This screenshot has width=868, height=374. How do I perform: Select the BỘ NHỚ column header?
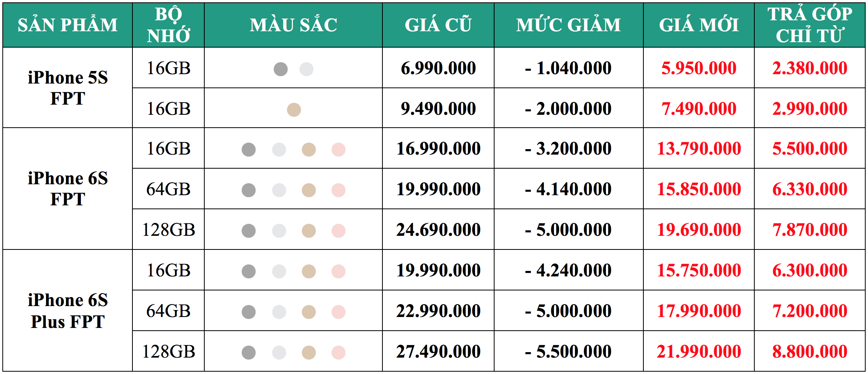(168, 25)
